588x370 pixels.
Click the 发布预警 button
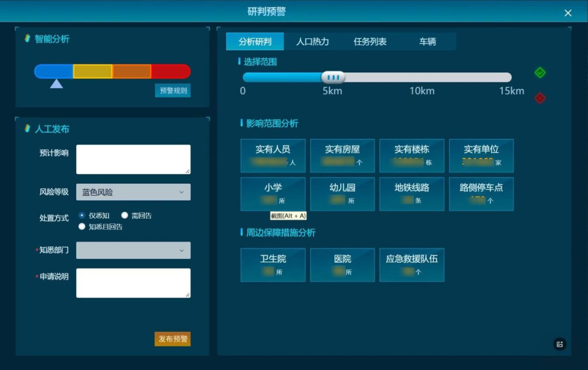coord(173,339)
